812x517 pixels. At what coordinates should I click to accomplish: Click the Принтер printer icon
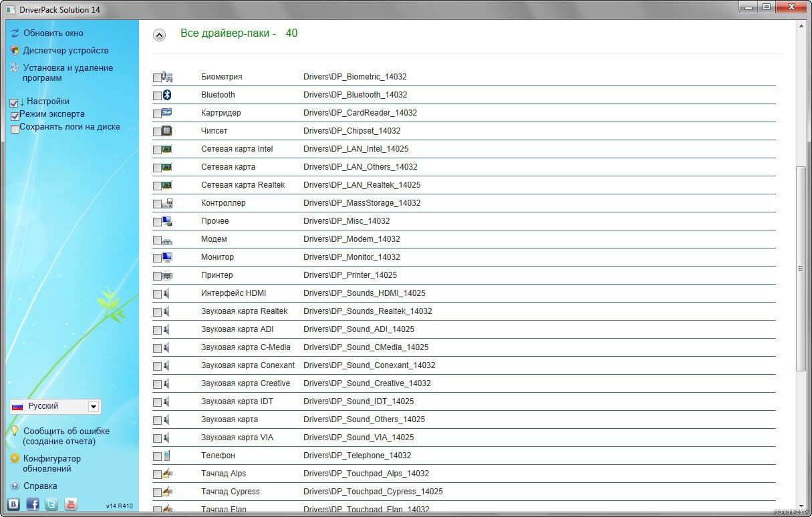pyautogui.click(x=167, y=275)
